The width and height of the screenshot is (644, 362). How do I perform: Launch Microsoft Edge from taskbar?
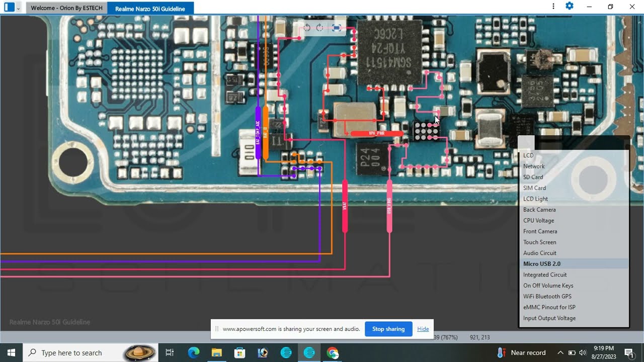[194, 352]
